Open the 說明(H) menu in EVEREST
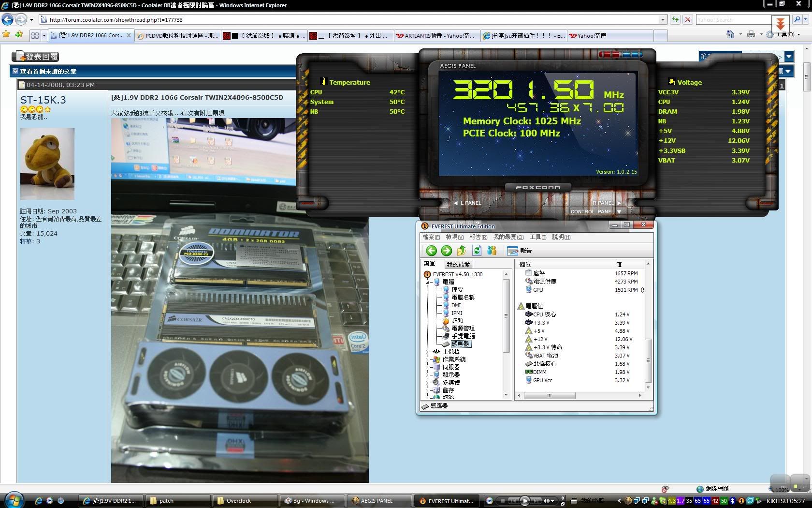812x508 pixels. click(561, 237)
